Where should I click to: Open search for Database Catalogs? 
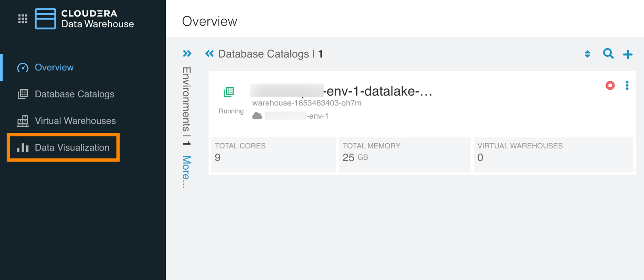pyautogui.click(x=608, y=54)
